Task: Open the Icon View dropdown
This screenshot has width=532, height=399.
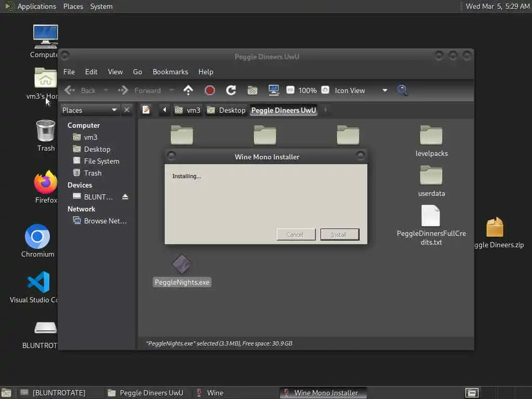Action: click(361, 90)
